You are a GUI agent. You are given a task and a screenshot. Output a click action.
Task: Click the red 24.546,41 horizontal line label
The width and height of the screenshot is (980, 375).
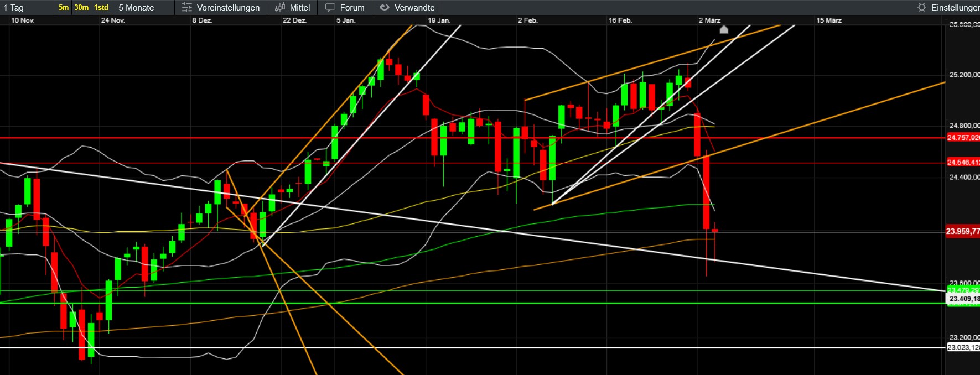click(963, 163)
